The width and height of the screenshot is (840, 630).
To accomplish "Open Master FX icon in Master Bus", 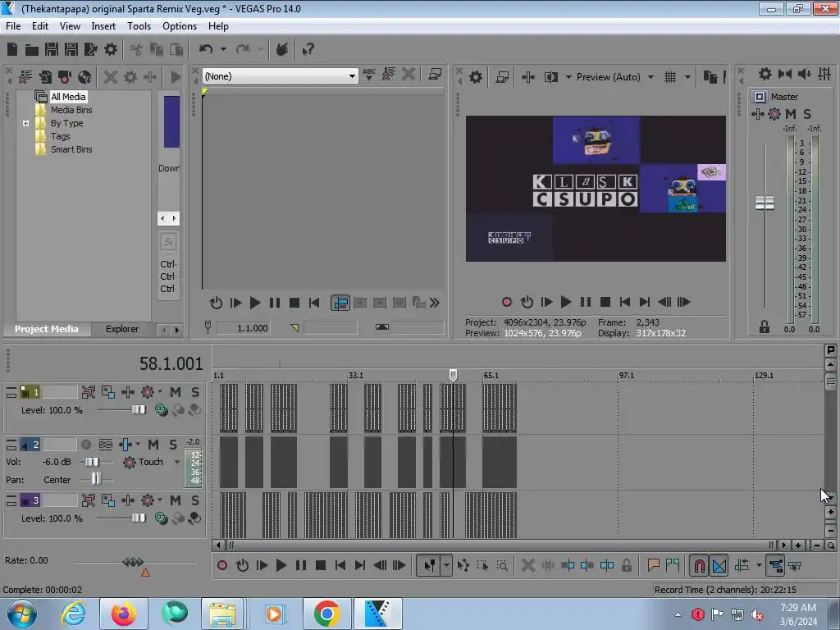I will (x=757, y=113).
